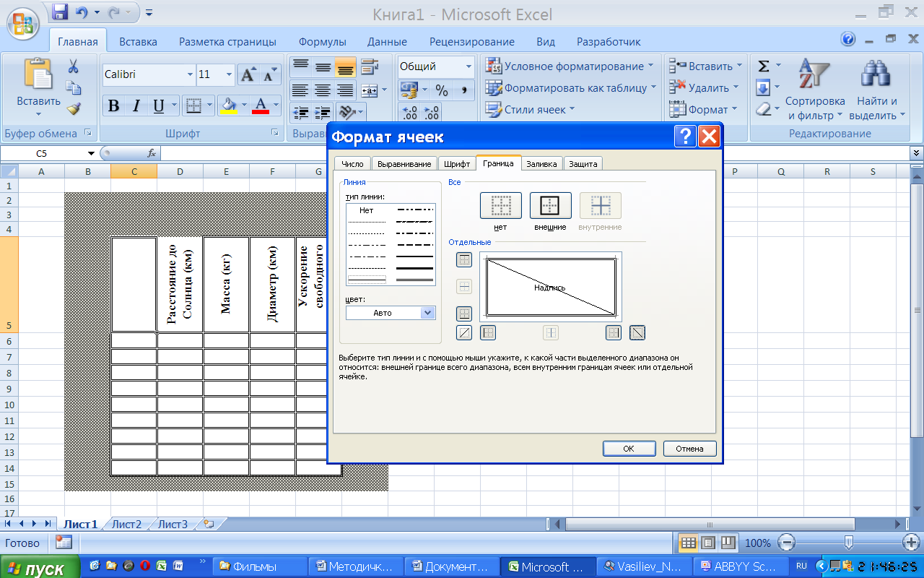This screenshot has height=578, width=924.
Task: Toggle bold formatting
Action: point(113,106)
